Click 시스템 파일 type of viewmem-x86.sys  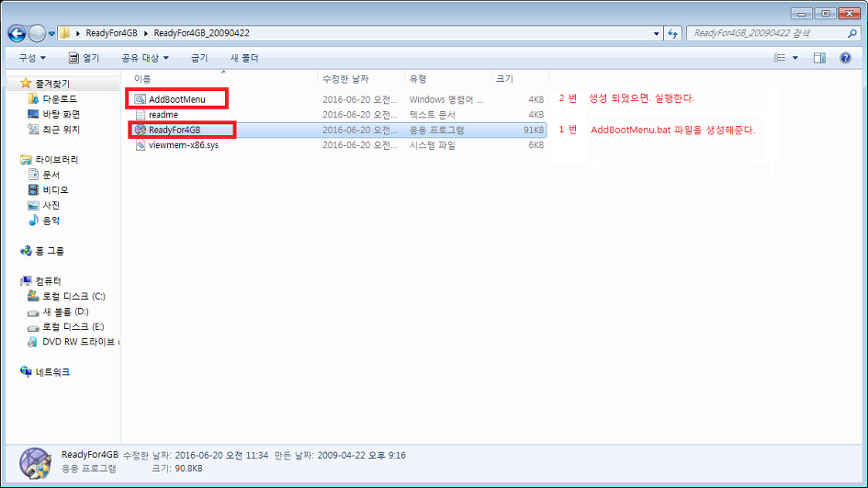[433, 145]
